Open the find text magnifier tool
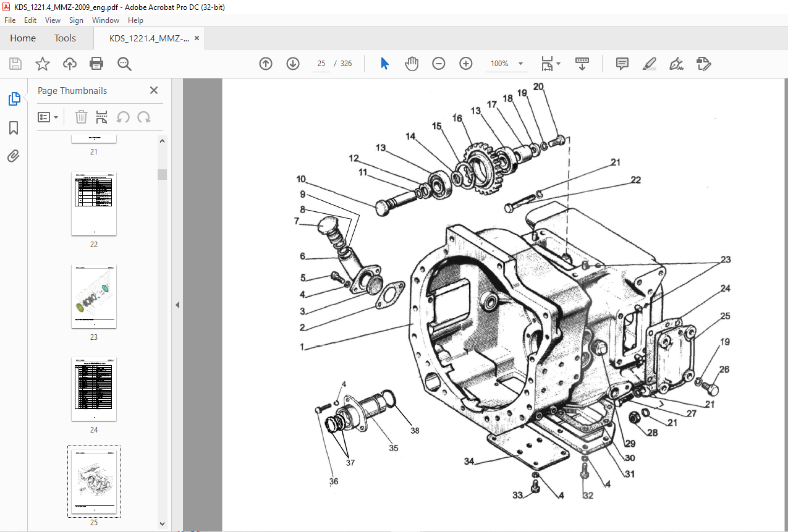The width and height of the screenshot is (788, 532). click(124, 64)
